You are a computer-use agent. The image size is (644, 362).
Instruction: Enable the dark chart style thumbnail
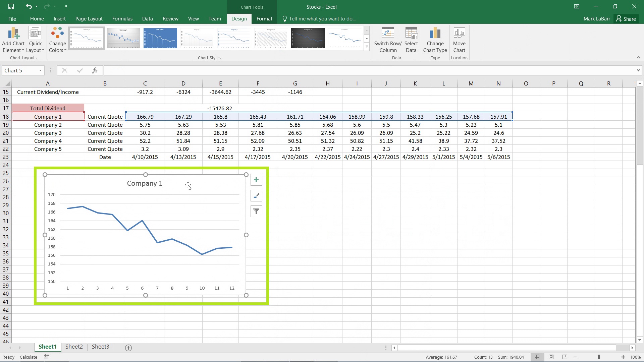tap(308, 38)
